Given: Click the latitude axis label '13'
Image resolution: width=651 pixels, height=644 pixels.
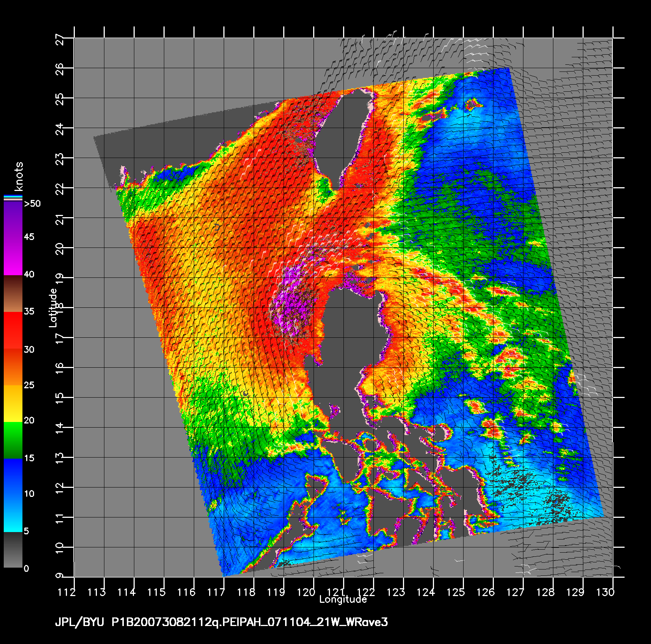Looking at the screenshot, I should click(x=60, y=459).
